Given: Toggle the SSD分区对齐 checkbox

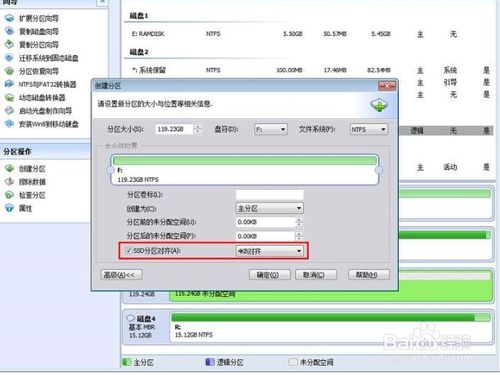Looking at the screenshot, I should pyautogui.click(x=129, y=250).
